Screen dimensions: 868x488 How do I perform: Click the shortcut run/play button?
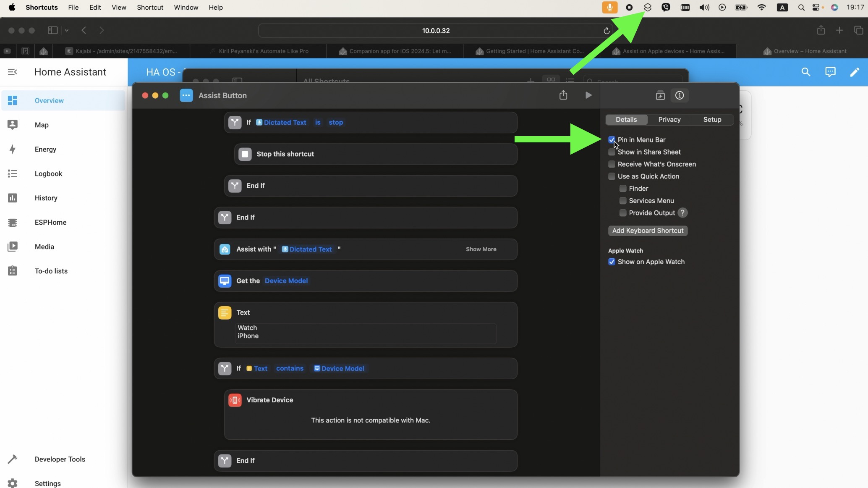point(588,95)
